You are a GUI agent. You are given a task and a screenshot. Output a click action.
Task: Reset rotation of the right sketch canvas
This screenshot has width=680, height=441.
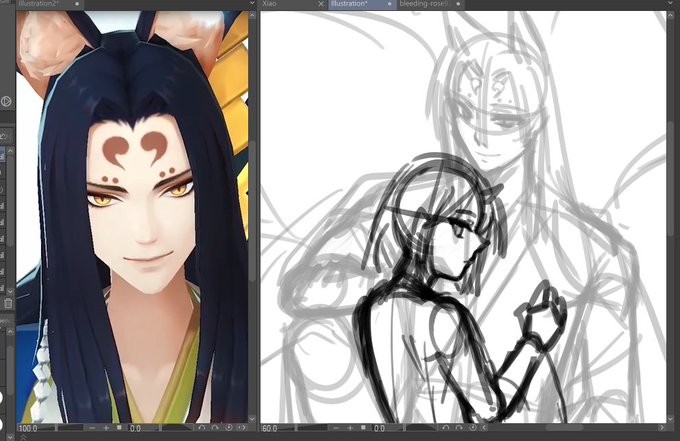click(473, 428)
